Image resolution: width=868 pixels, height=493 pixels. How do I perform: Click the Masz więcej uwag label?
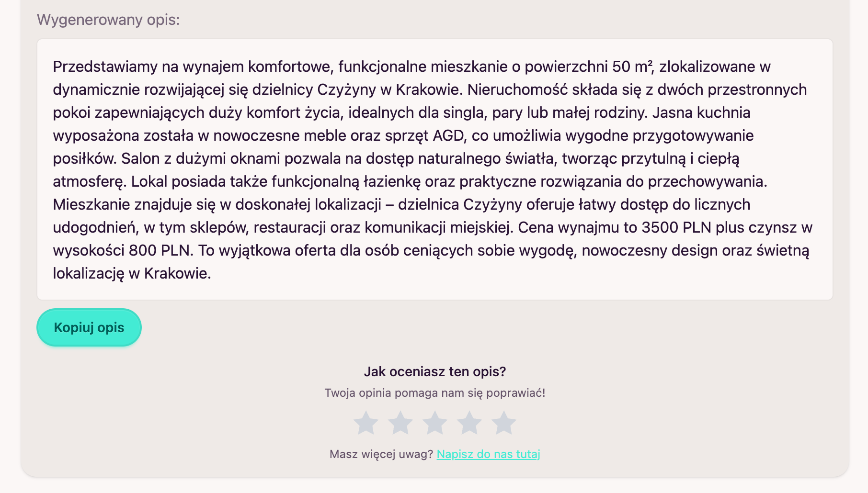point(381,454)
